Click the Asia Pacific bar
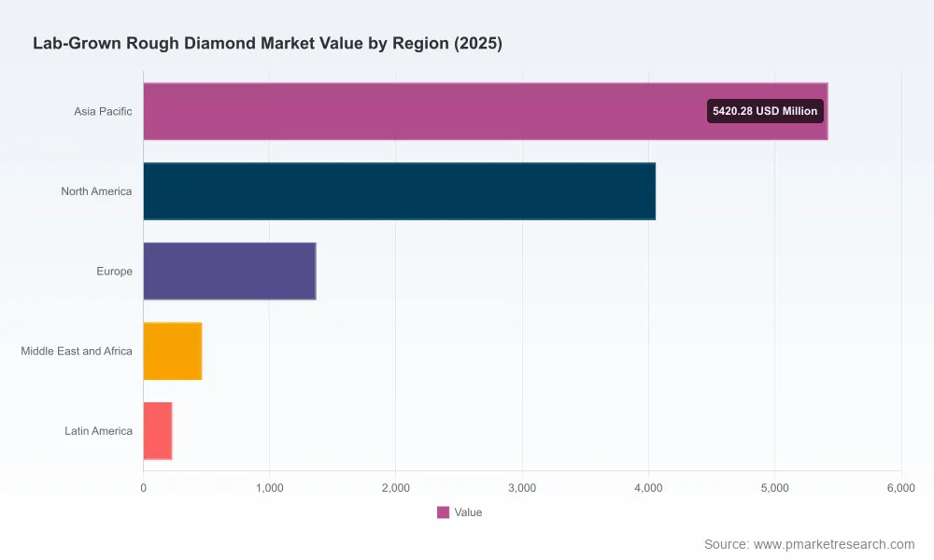Screen dimensions: 934x560 (x=486, y=111)
